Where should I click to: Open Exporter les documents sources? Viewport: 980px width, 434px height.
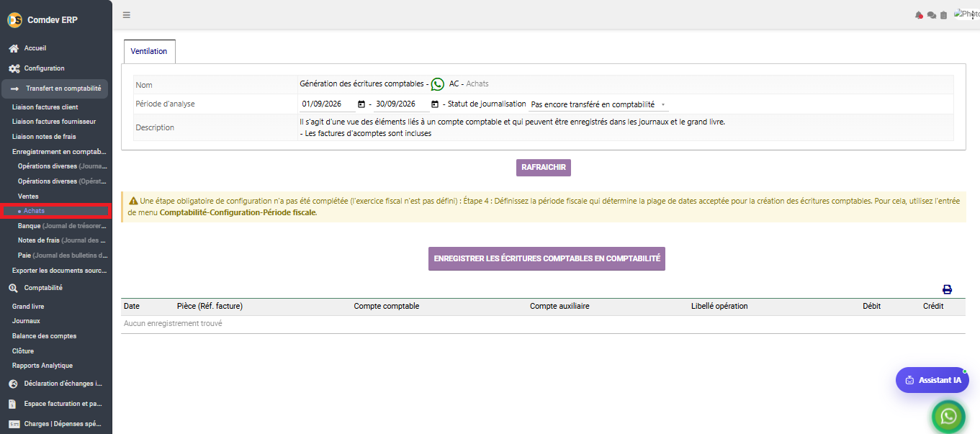click(x=59, y=271)
